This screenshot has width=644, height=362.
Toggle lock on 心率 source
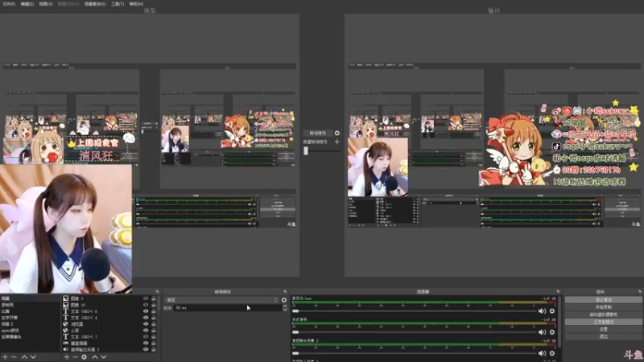pos(154,331)
